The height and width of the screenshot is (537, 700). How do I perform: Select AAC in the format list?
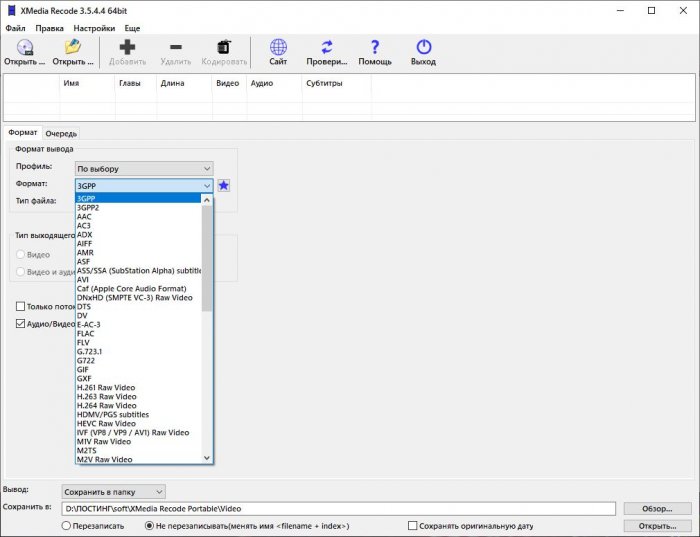click(x=138, y=216)
